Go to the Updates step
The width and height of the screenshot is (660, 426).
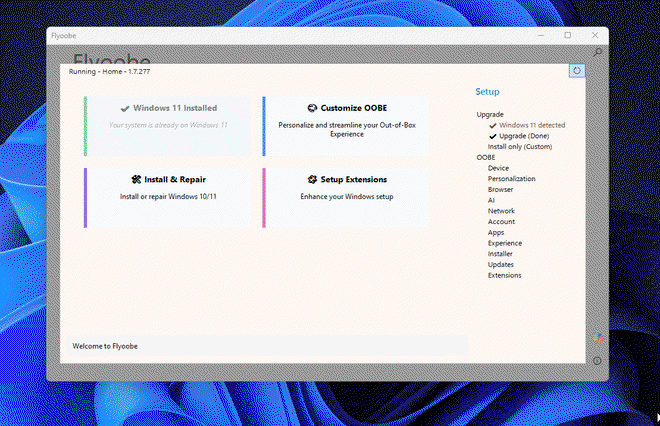pos(500,265)
